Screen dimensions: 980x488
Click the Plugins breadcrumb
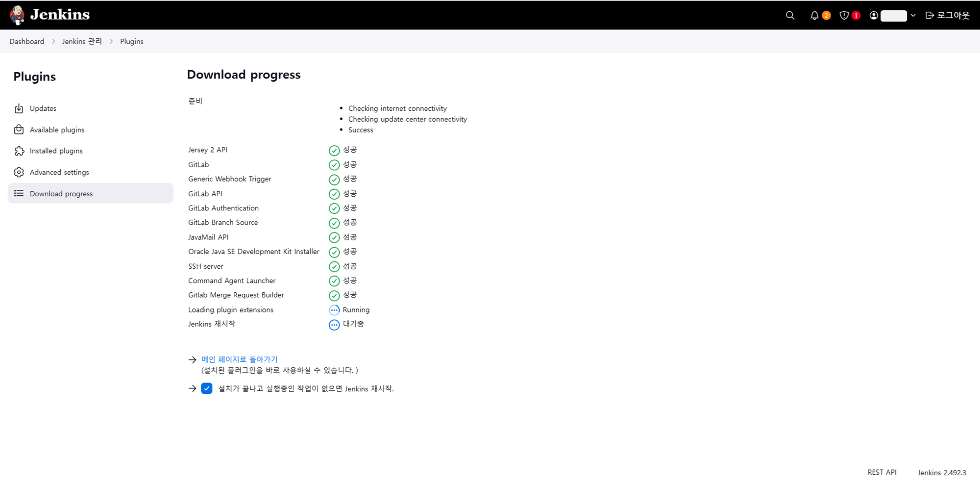(132, 42)
